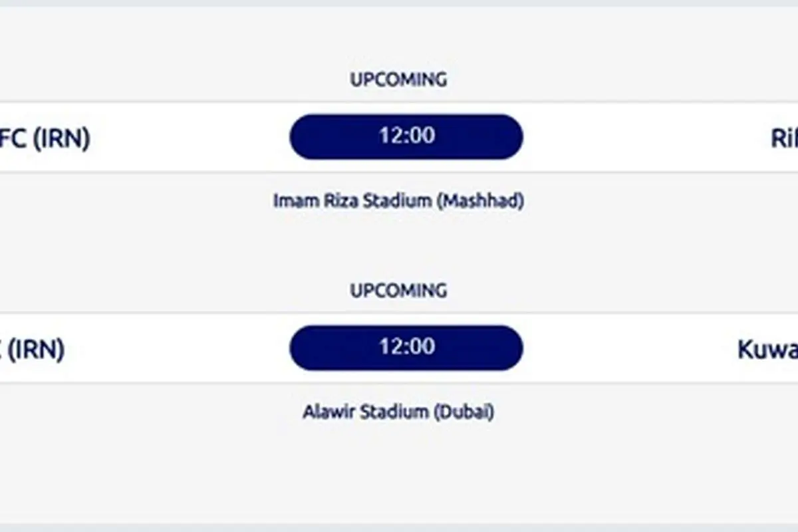The width and height of the screenshot is (798, 532).
Task: Select the first match row at Mashhad
Action: tap(399, 137)
